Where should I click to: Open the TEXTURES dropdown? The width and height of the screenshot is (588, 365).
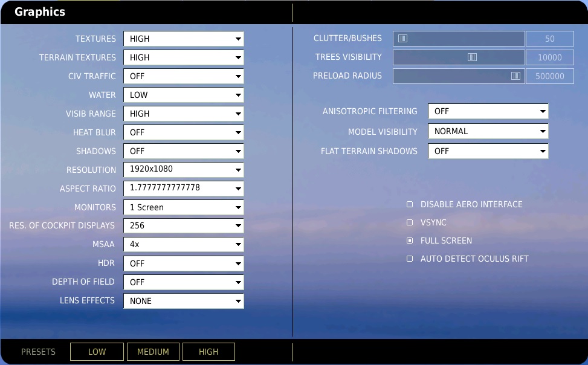(183, 39)
